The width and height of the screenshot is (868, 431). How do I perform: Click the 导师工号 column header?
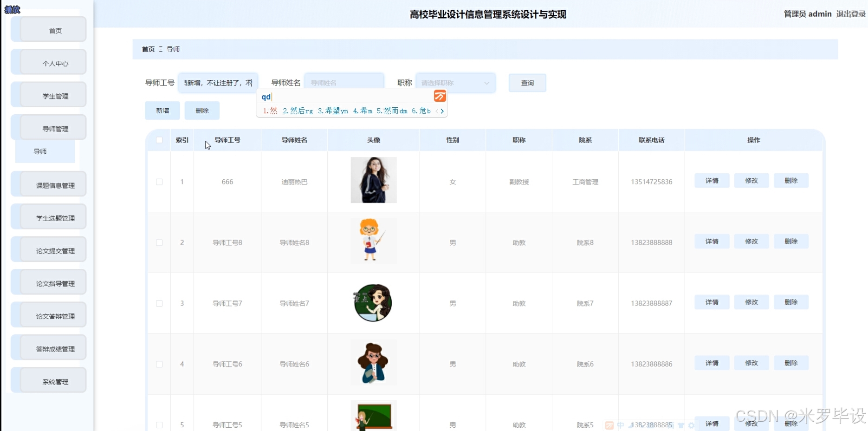pos(227,140)
